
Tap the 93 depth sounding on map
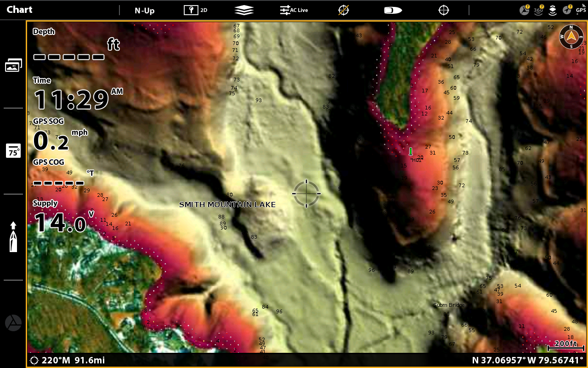click(x=259, y=100)
